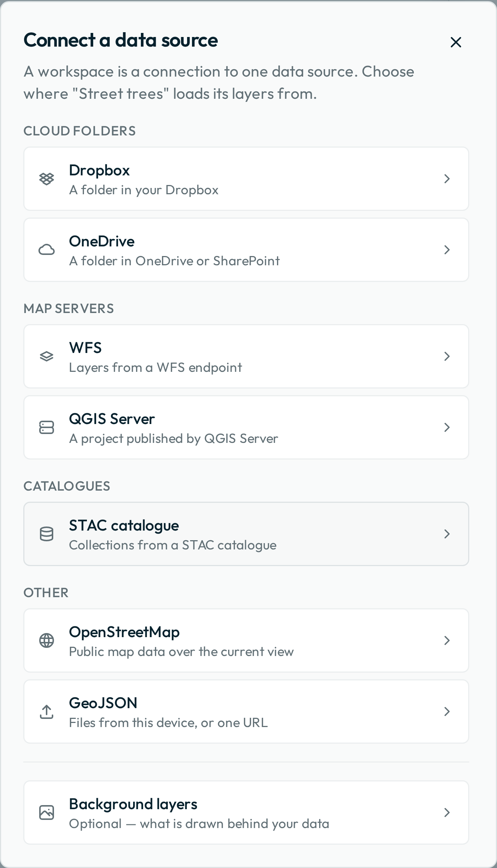497x868 pixels.
Task: Click 'Public map data over the current view'
Action: pos(182,652)
